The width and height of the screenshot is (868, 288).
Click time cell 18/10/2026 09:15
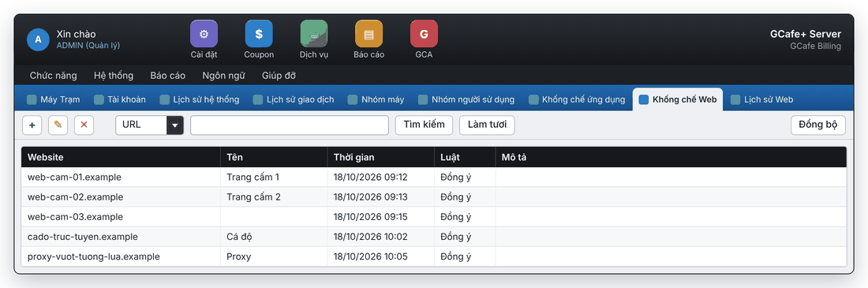point(381,217)
